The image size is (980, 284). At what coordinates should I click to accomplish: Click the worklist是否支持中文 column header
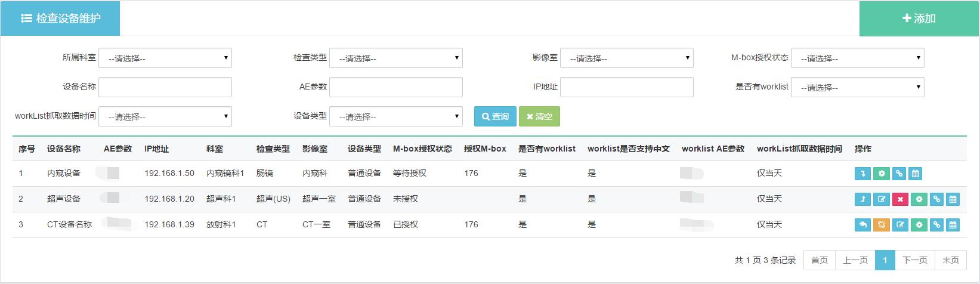(x=629, y=149)
